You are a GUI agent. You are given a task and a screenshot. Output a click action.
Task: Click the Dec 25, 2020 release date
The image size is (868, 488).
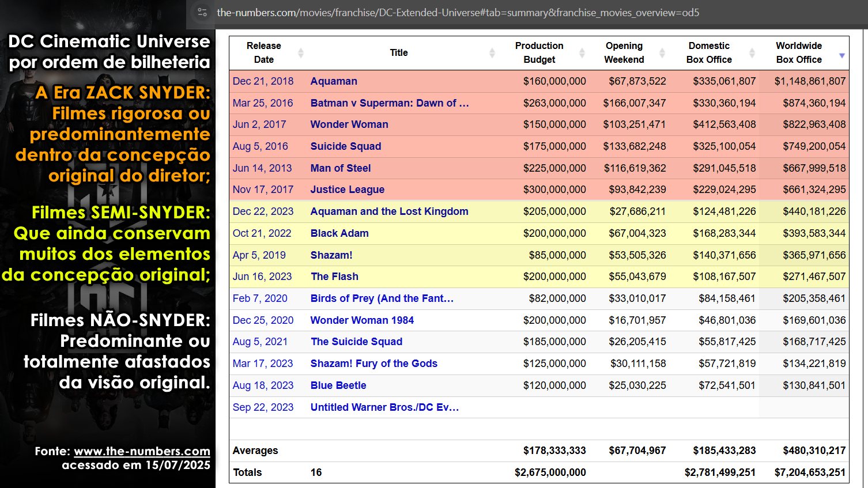click(x=263, y=320)
